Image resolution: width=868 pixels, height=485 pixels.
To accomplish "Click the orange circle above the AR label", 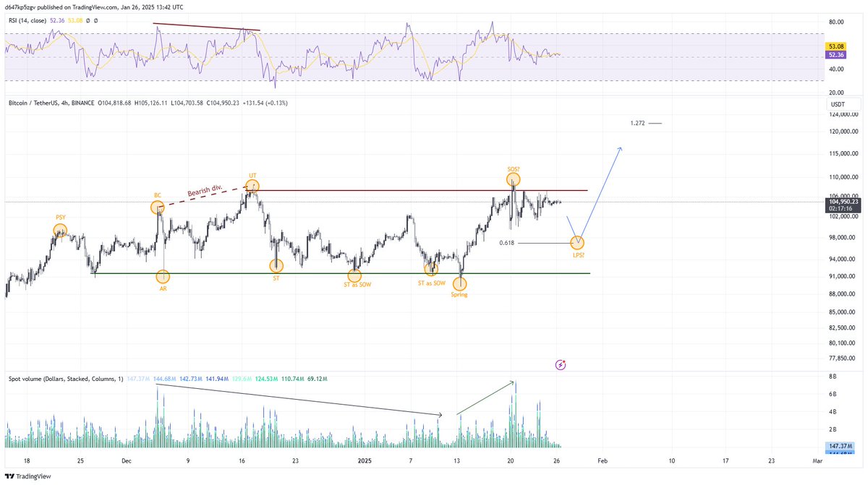I will (x=163, y=276).
